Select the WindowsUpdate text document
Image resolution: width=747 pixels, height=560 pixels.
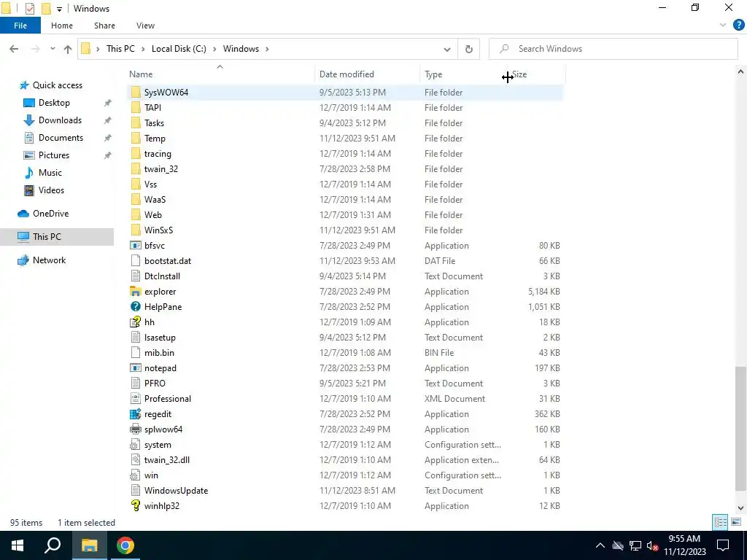coord(345,491)
